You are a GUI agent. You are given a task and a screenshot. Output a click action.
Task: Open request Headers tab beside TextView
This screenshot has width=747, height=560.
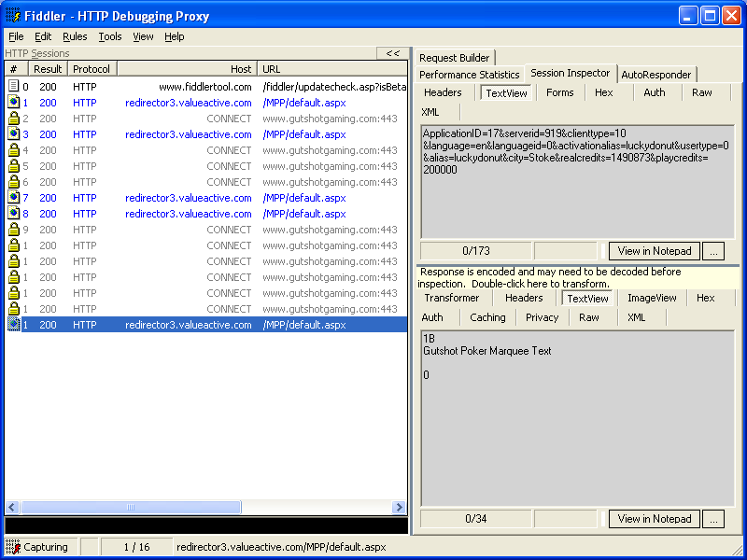(443, 92)
